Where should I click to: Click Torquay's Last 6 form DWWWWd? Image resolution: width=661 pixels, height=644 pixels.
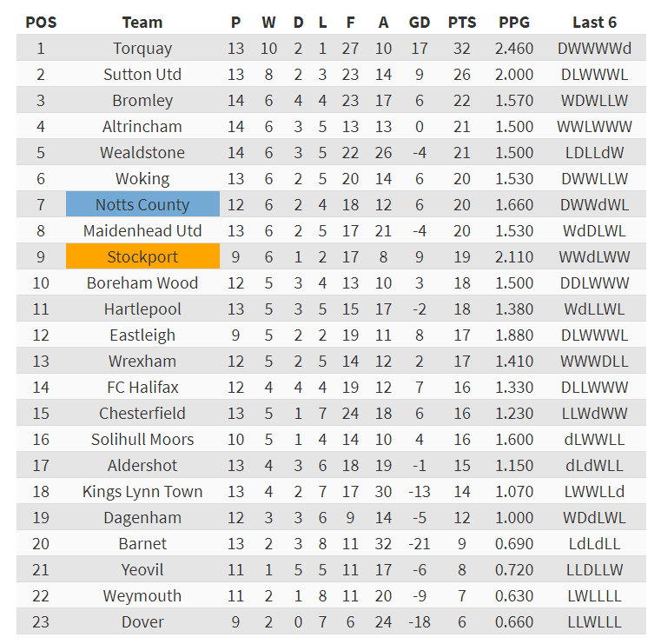[x=595, y=49]
